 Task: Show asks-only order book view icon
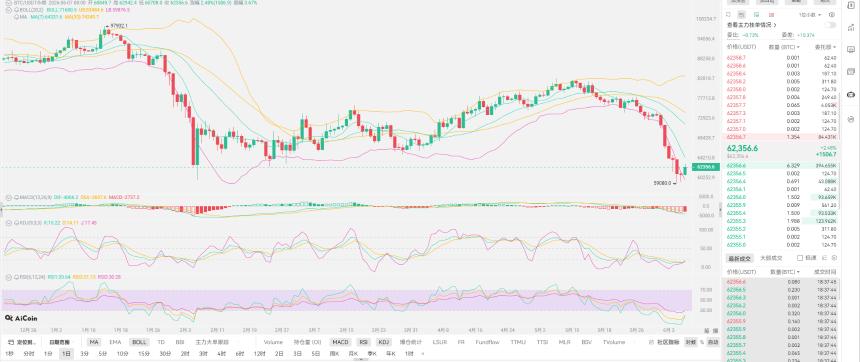pos(772,15)
